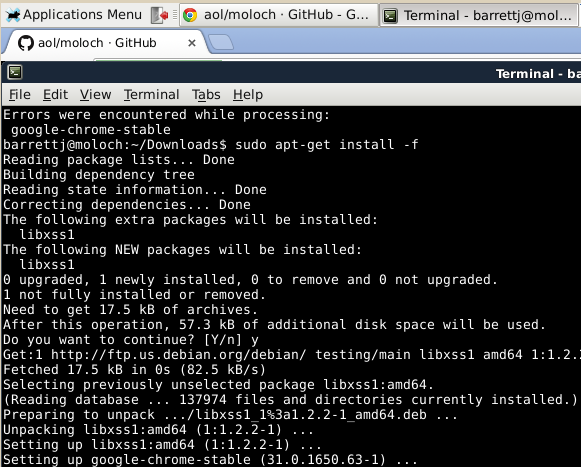Click '0 upgraded, 1 newly installed' line
Screen dimensions: 581x467
click(250, 279)
